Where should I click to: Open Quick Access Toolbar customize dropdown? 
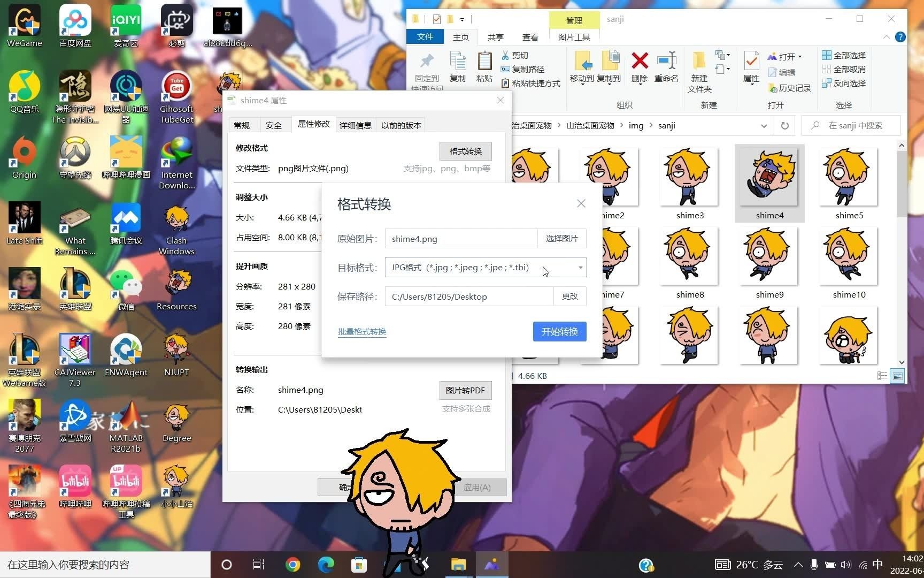[x=462, y=19]
